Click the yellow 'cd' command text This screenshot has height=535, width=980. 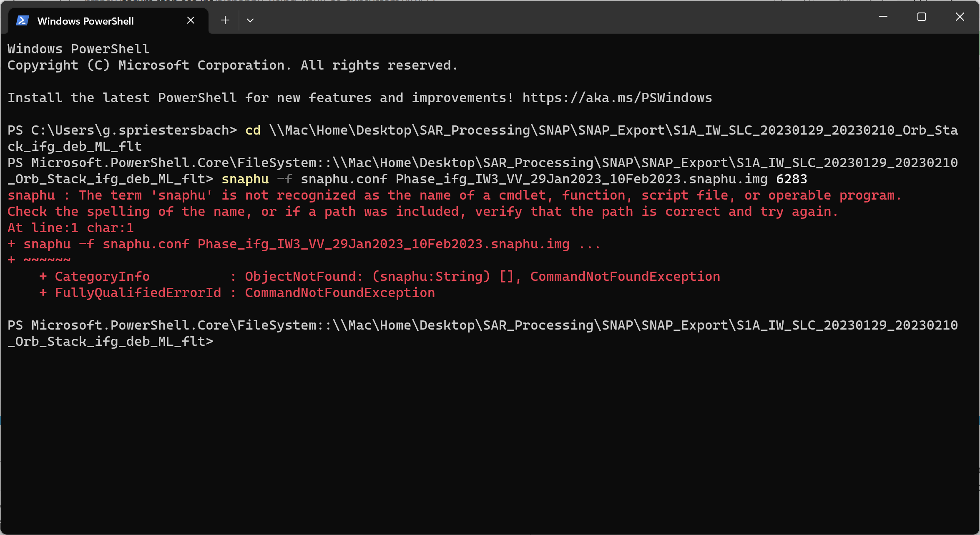click(x=253, y=130)
